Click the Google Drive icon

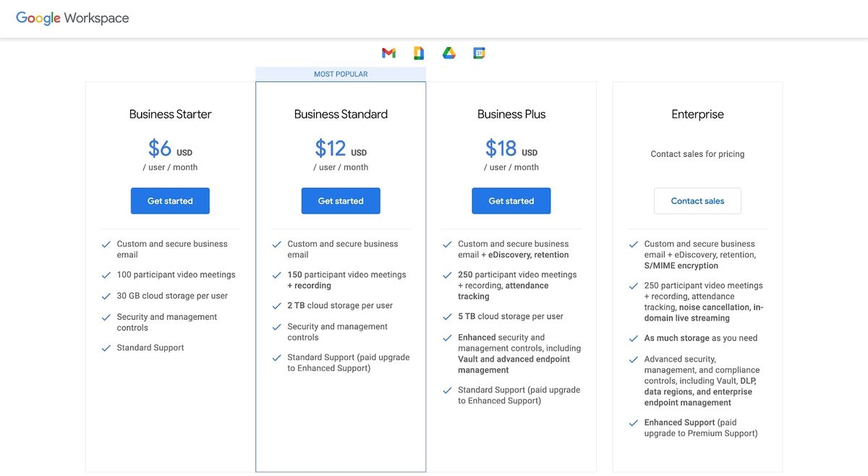tap(448, 52)
